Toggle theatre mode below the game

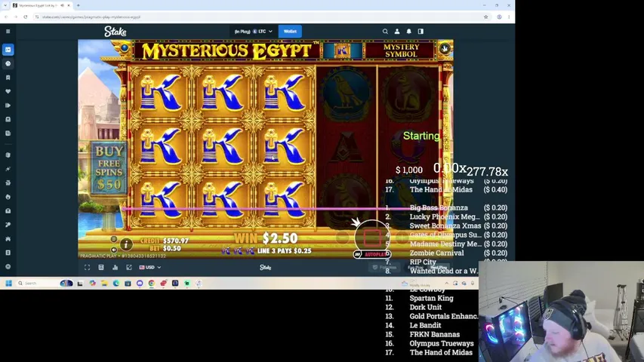(101, 267)
